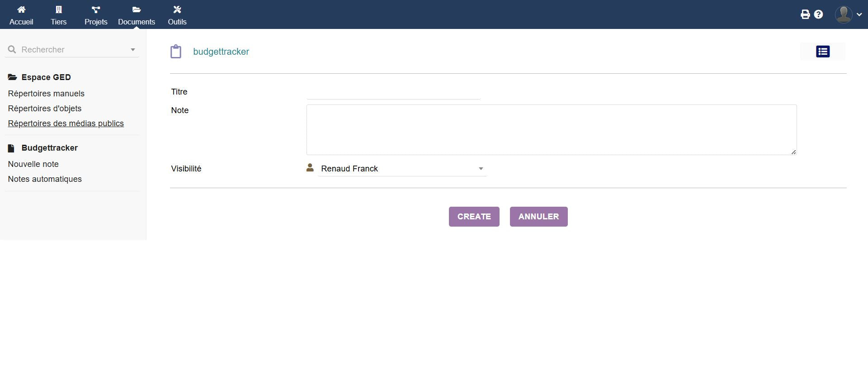Expand the search box dropdown arrow
This screenshot has height=370, width=868.
point(133,50)
